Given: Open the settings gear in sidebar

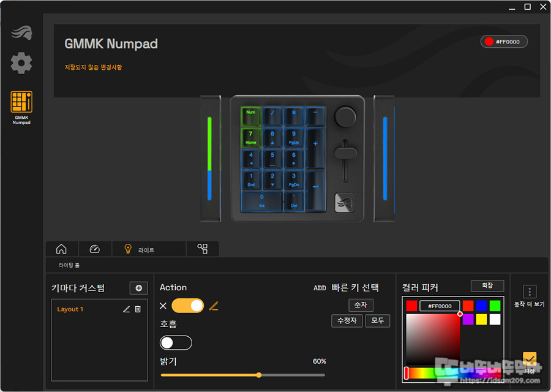Looking at the screenshot, I should coord(21,63).
